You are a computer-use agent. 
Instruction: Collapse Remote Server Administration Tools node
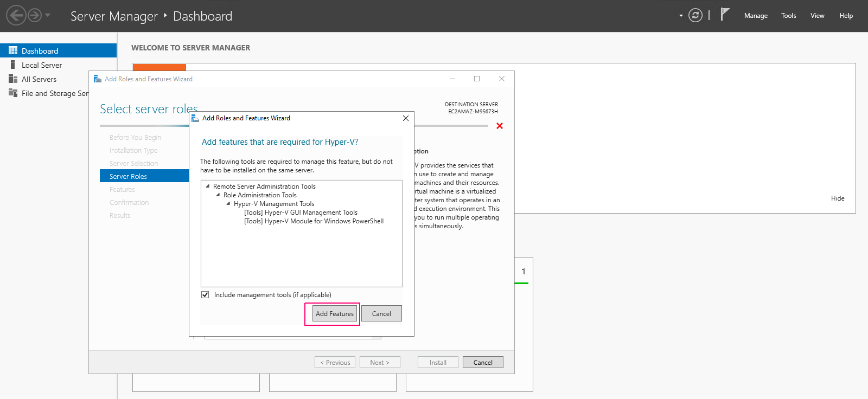[208, 186]
